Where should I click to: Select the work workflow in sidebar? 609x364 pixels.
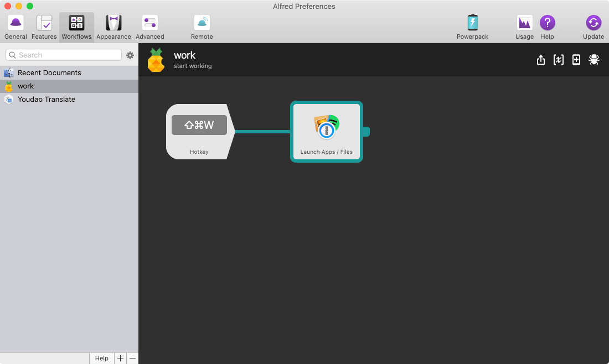click(69, 86)
